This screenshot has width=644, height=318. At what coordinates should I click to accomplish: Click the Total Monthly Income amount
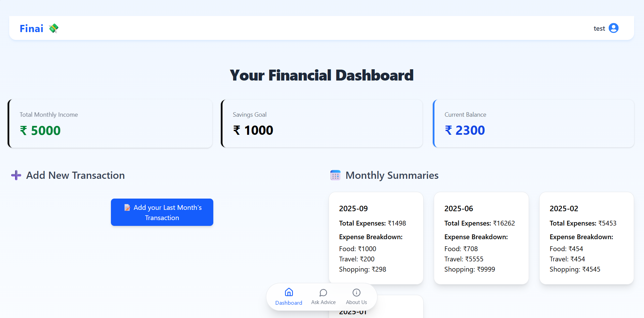point(40,130)
